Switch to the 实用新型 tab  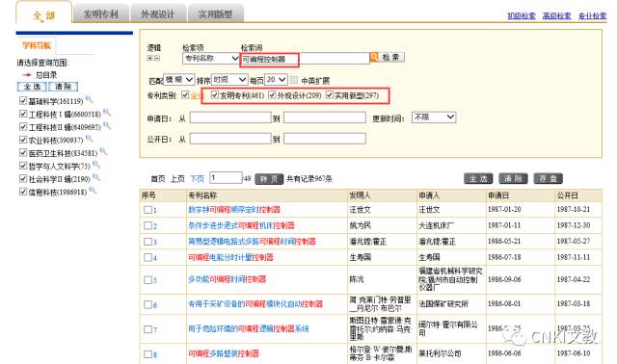tap(215, 14)
